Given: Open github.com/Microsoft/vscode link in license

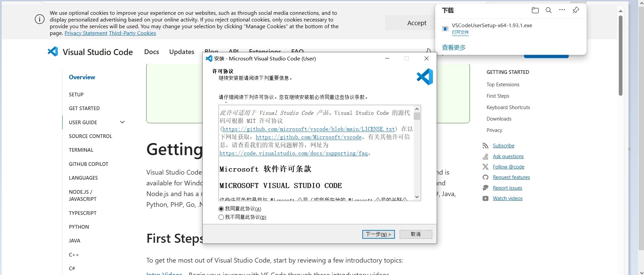Looking at the screenshot, I should (x=309, y=137).
